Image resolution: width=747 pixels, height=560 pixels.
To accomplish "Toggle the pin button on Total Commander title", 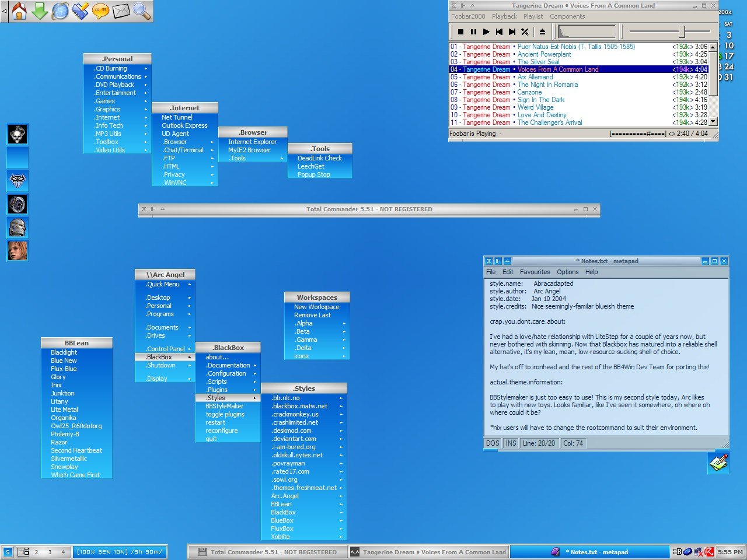I will coord(153,209).
